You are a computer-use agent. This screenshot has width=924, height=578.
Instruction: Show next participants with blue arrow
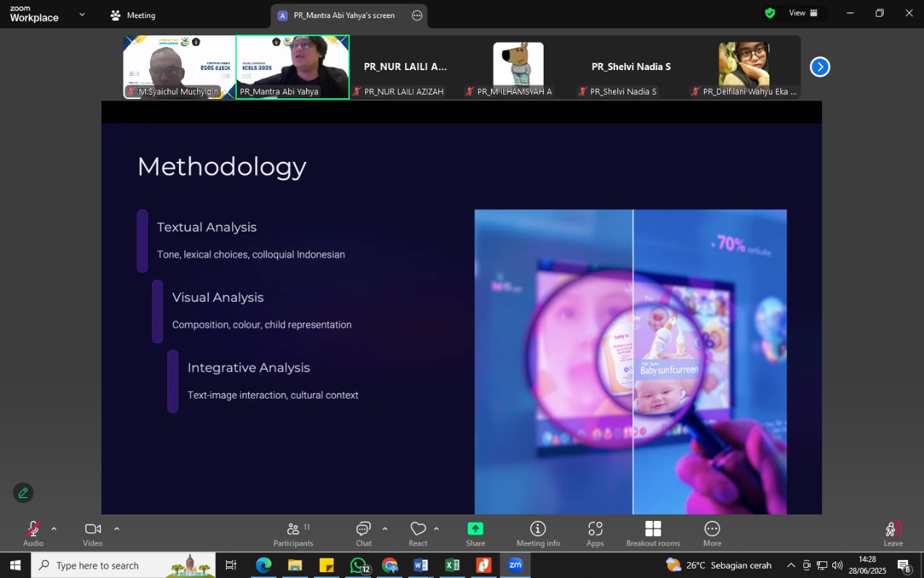[x=820, y=67]
